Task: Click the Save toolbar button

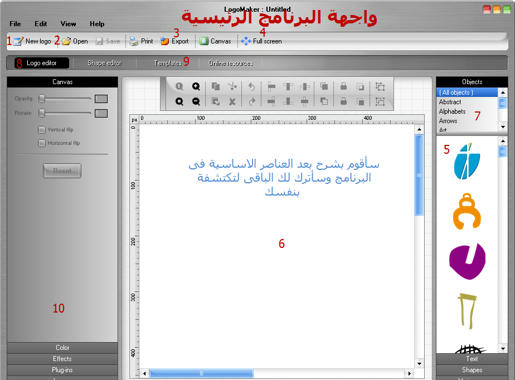Action: point(108,41)
